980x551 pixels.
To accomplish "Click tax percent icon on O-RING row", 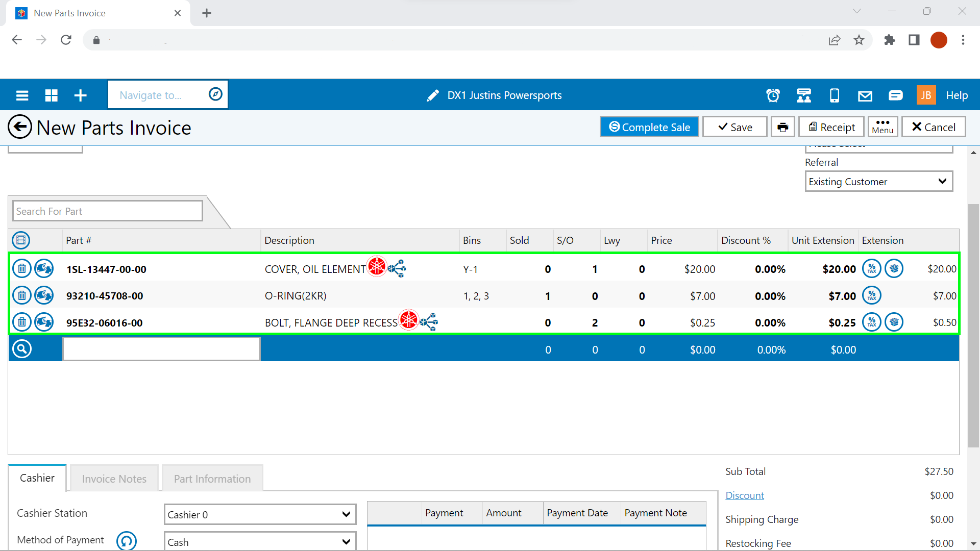I will 871,295.
